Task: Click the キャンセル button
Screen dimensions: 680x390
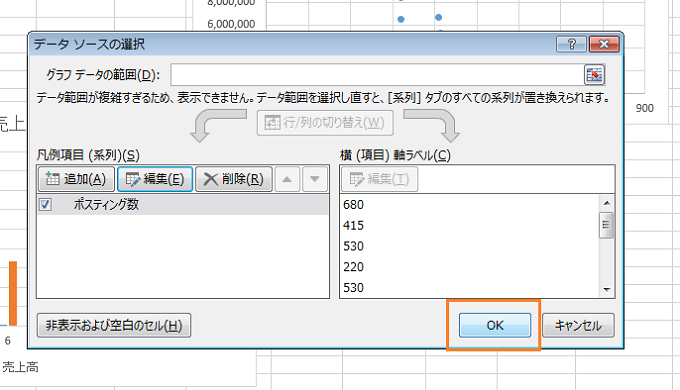Action: click(x=578, y=325)
